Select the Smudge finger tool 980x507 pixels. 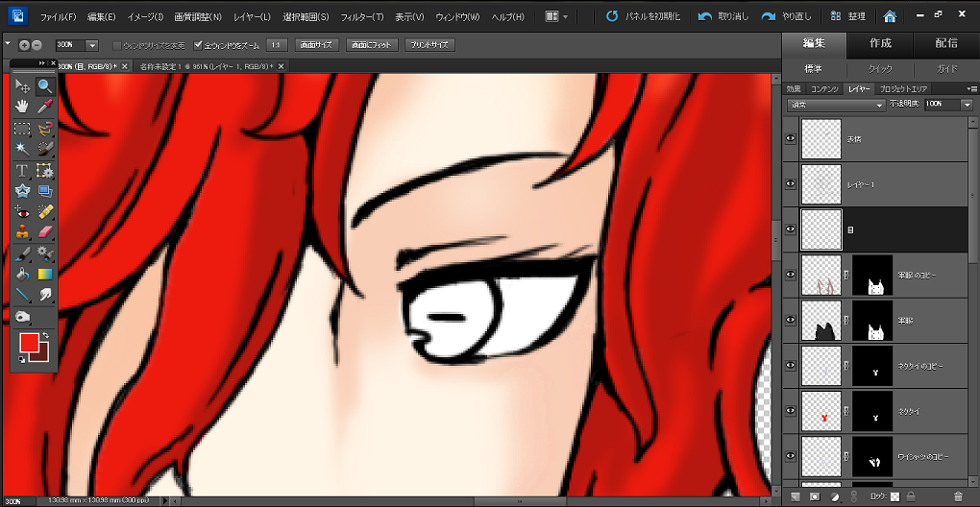click(x=44, y=294)
